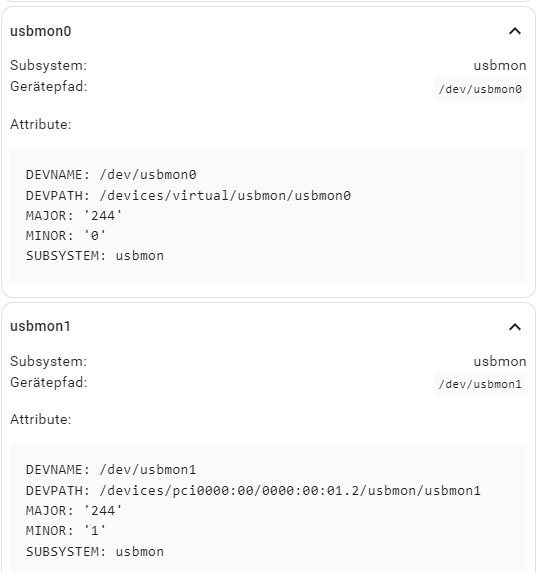Click usbmon1 MAJOR: '244' line
The image size is (547, 573).
click(x=74, y=511)
